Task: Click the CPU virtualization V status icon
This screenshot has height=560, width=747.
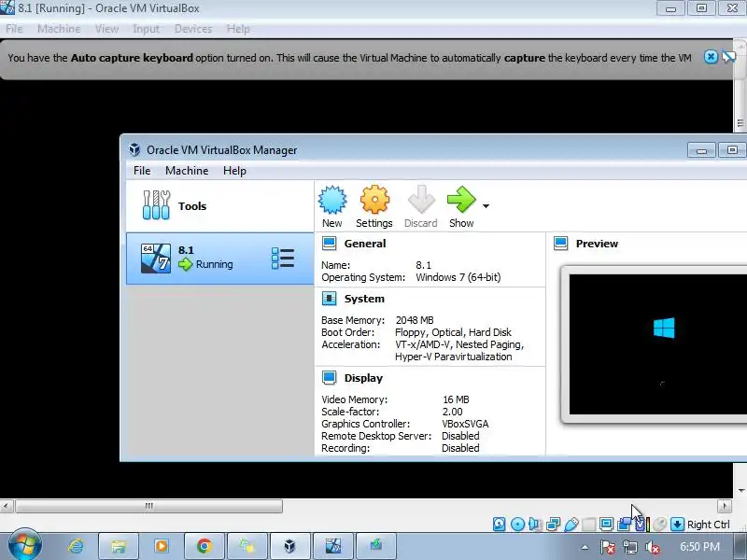Action: [x=641, y=525]
